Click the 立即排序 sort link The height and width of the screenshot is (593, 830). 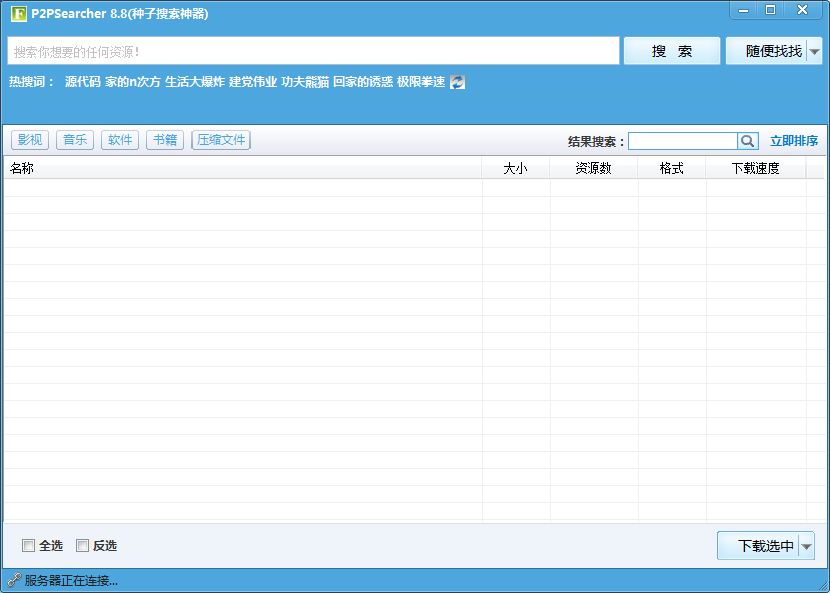coord(793,140)
